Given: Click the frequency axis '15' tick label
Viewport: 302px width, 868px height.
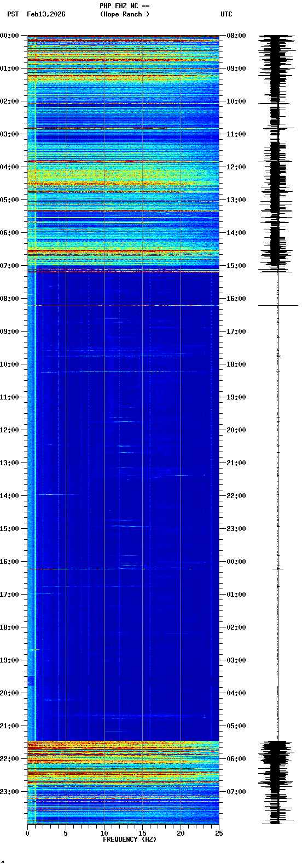Looking at the screenshot, I should click(142, 833).
